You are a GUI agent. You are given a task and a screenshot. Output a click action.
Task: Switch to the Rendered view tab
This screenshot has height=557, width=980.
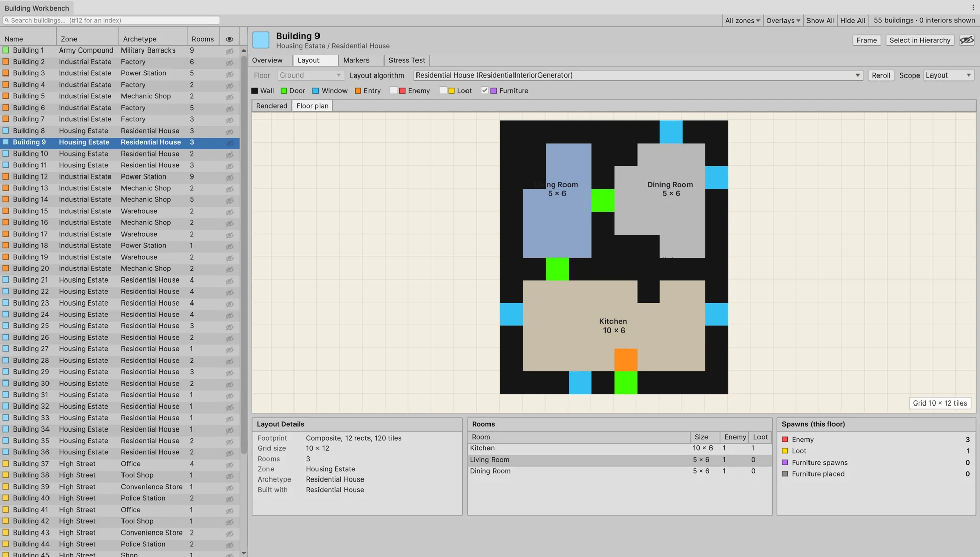272,106
